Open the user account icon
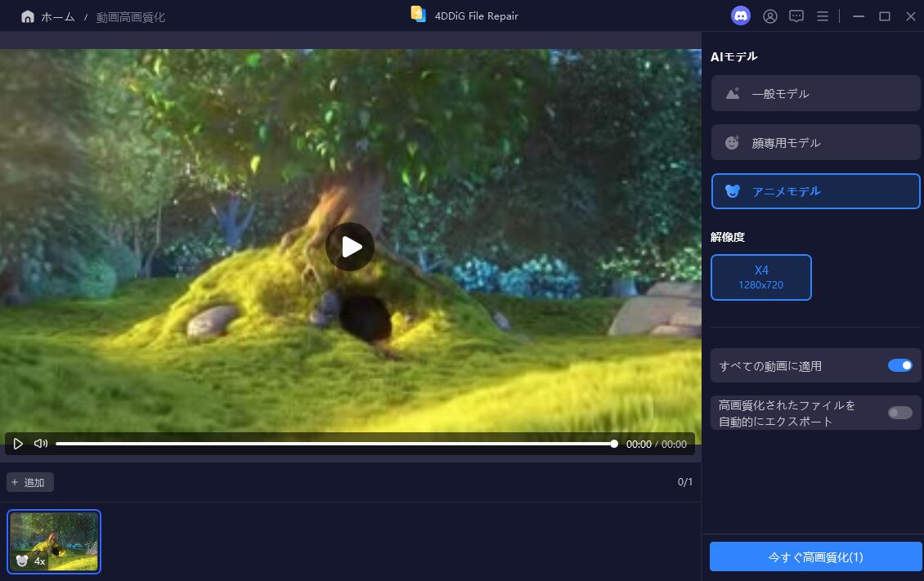This screenshot has height=581, width=924. [769, 16]
